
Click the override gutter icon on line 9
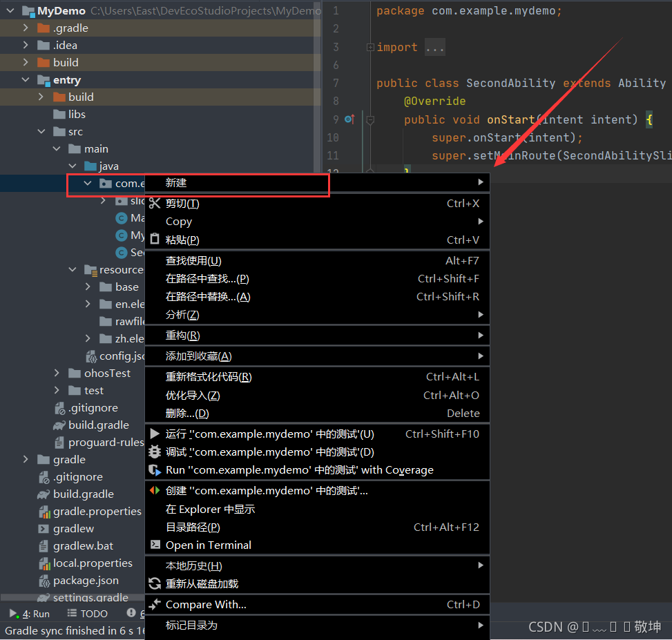(x=349, y=119)
